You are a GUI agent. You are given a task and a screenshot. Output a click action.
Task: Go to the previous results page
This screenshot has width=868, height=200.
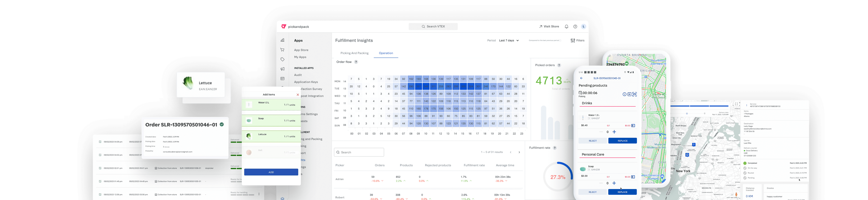511,152
